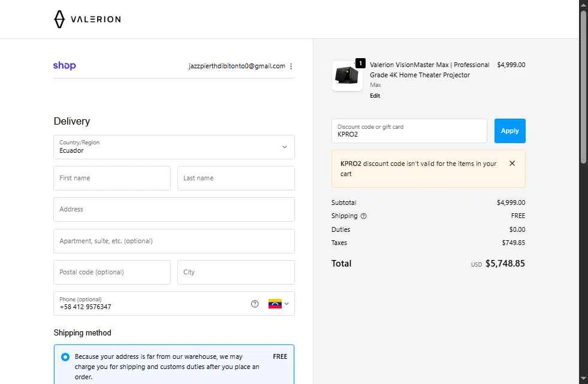Click the Delivery section heading
The height and width of the screenshot is (384, 588).
(72, 122)
